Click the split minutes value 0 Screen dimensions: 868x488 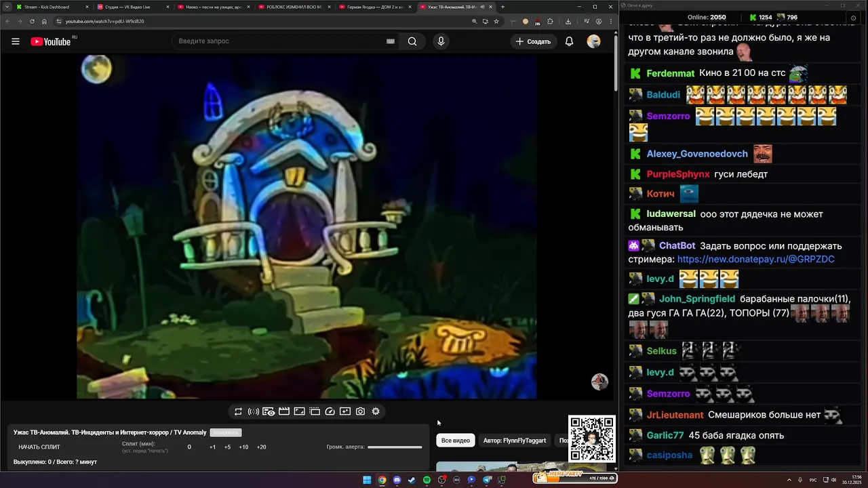click(189, 447)
